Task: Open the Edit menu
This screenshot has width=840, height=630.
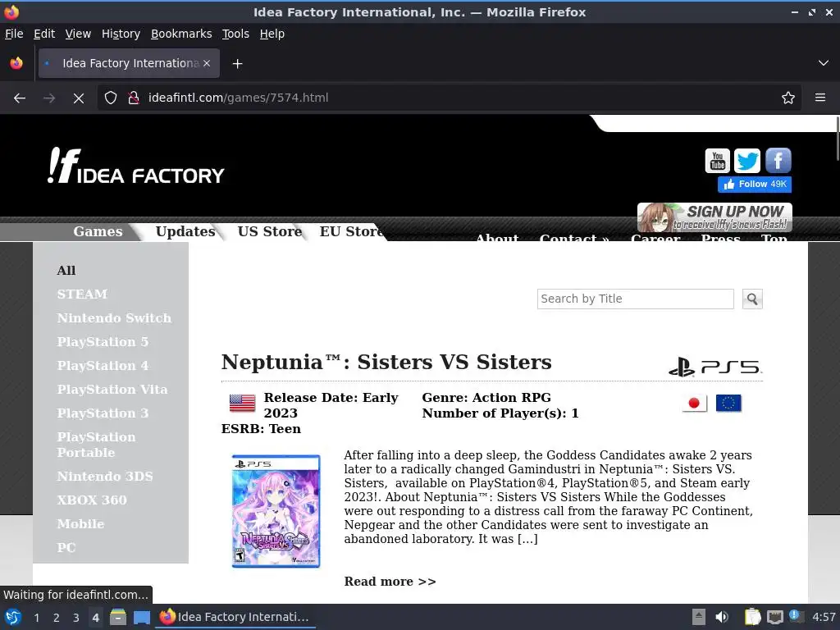Action: click(44, 34)
